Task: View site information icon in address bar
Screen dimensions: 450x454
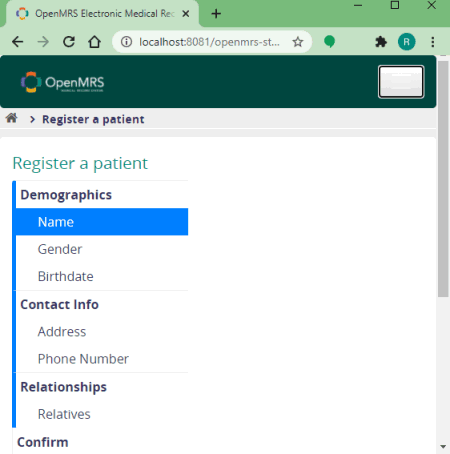Action: [126, 42]
